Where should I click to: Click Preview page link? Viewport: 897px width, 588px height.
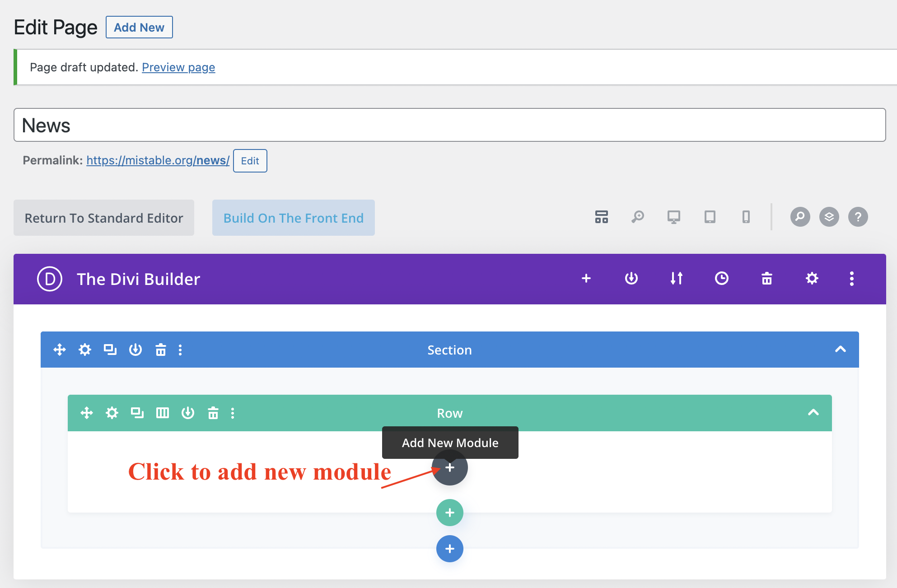point(178,67)
